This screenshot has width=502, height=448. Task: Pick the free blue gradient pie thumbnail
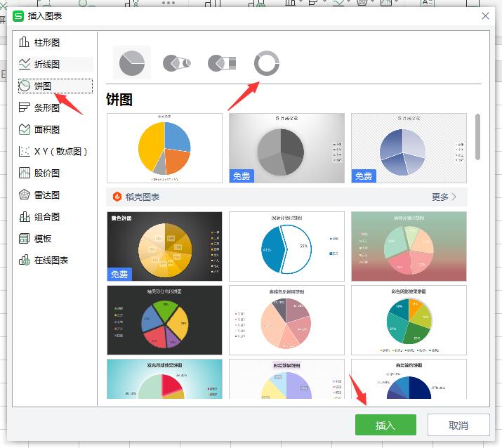point(409,148)
